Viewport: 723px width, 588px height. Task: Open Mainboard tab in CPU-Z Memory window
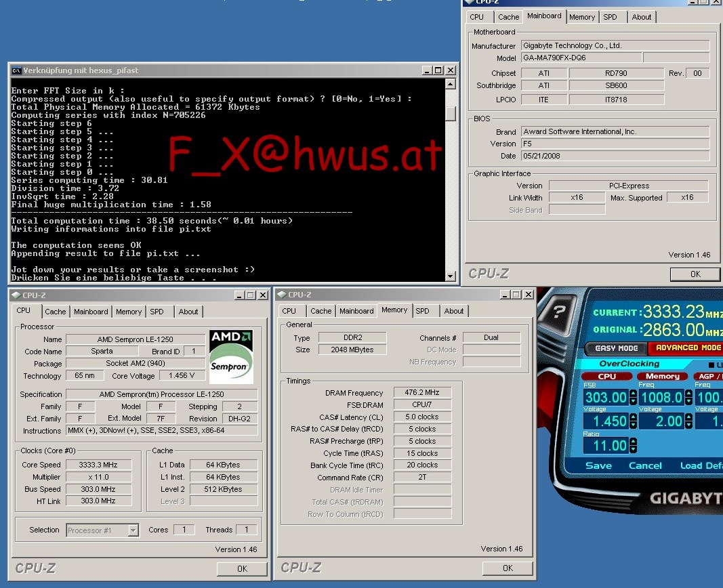pos(356,311)
